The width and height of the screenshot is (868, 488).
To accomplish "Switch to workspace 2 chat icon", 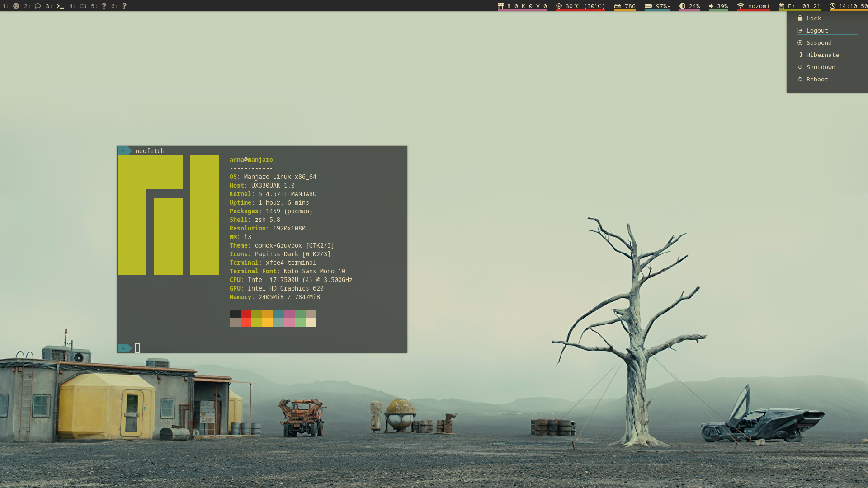I will [38, 6].
